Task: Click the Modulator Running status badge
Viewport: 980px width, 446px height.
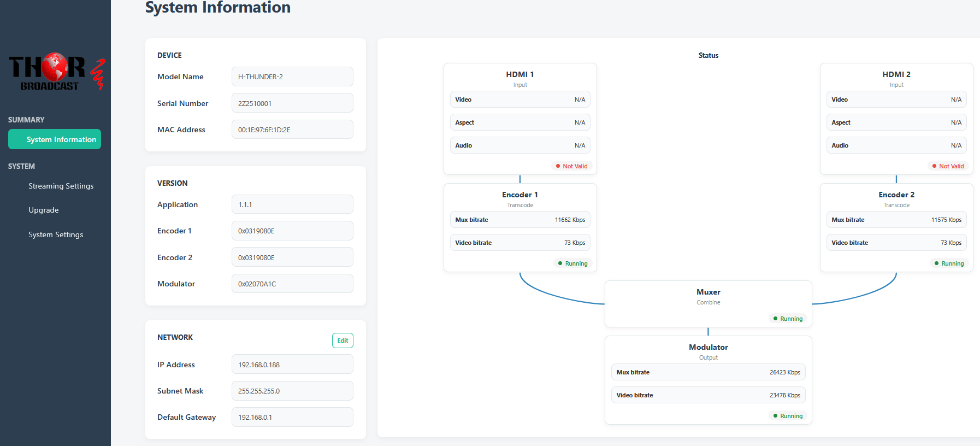Action: tap(788, 416)
